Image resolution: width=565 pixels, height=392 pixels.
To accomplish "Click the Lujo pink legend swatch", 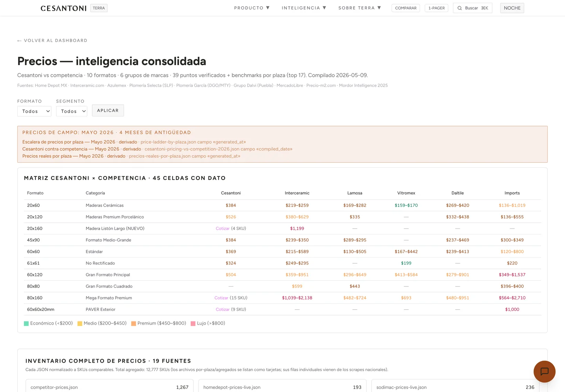I will (193, 324).
